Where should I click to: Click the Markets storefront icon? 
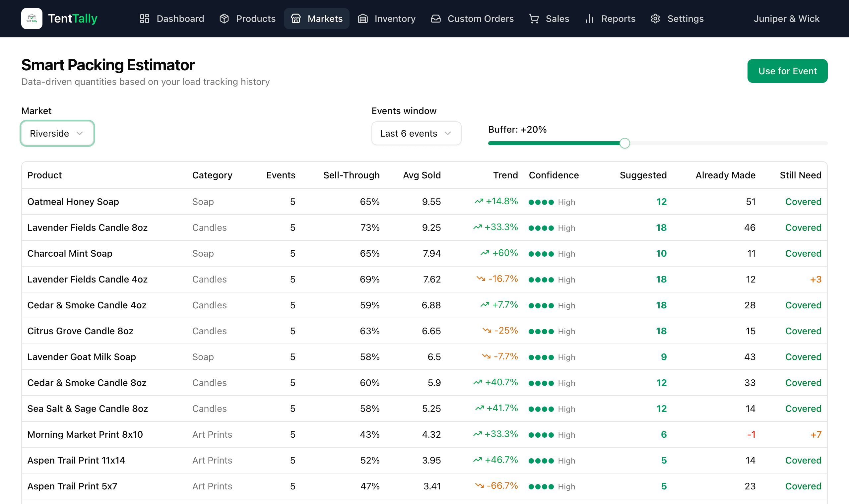pos(296,19)
